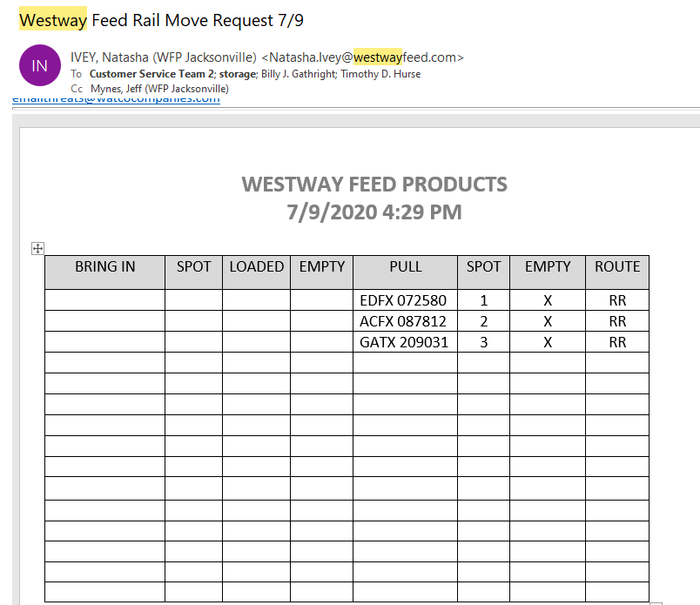Click the table move handle icon
The width and height of the screenshot is (700, 605).
click(x=38, y=248)
